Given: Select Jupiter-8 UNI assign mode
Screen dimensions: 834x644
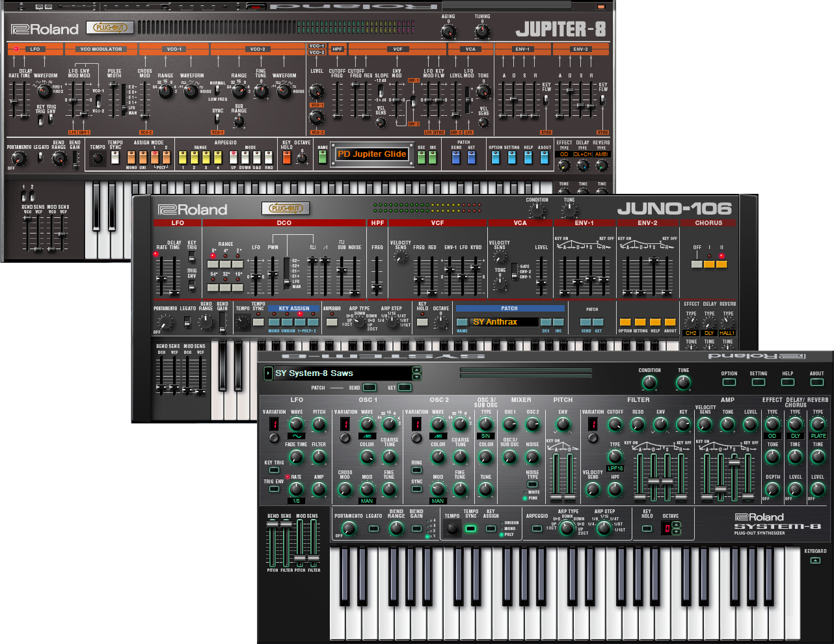Looking at the screenshot, I should click(142, 157).
